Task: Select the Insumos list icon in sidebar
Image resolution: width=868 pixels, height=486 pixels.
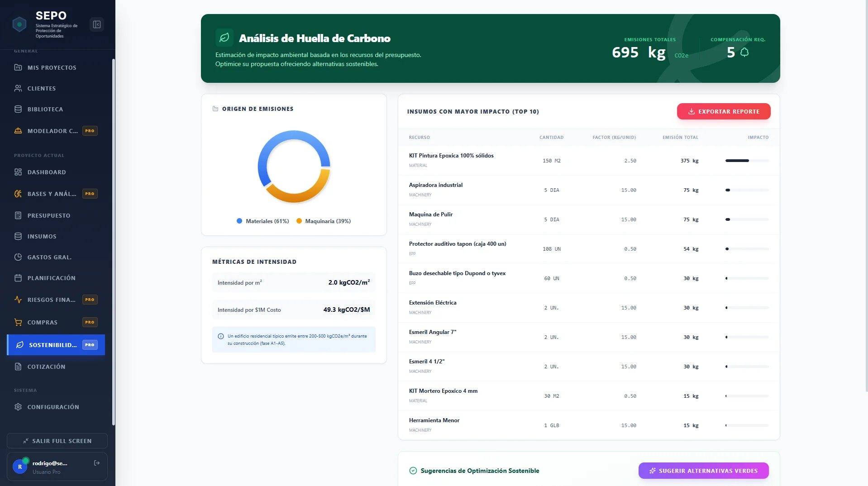Action: [x=18, y=236]
